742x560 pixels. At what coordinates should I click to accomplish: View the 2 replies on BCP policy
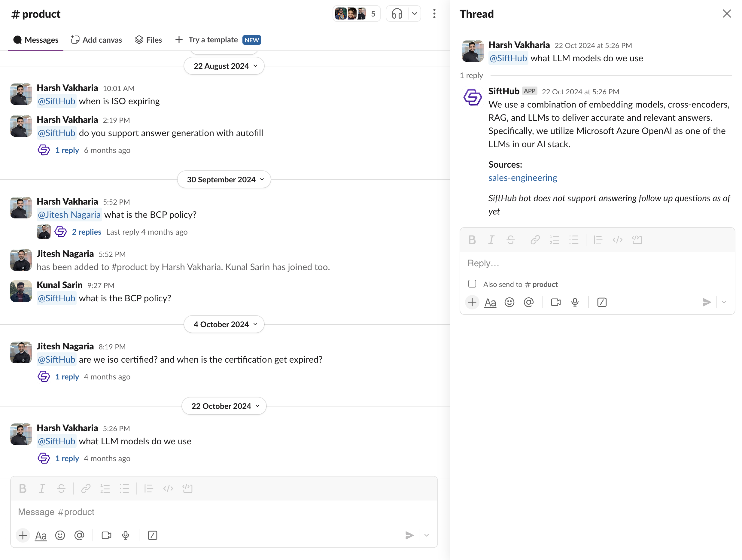pyautogui.click(x=87, y=232)
